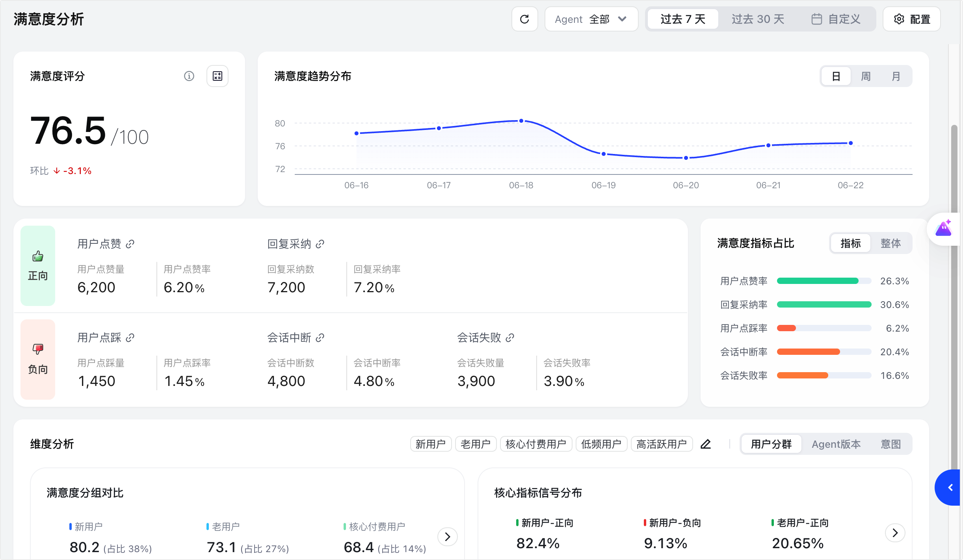Screen dimensions: 963x560
Task: Click the calculator icon in 满意度评分 card
Action: [218, 76]
